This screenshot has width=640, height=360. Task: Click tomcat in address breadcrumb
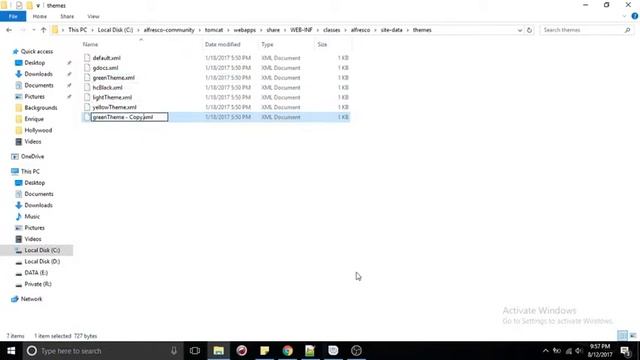[214, 30]
